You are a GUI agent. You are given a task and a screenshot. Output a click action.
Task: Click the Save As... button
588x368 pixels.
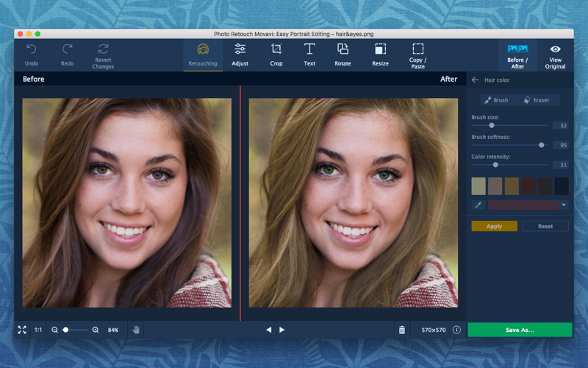point(520,330)
